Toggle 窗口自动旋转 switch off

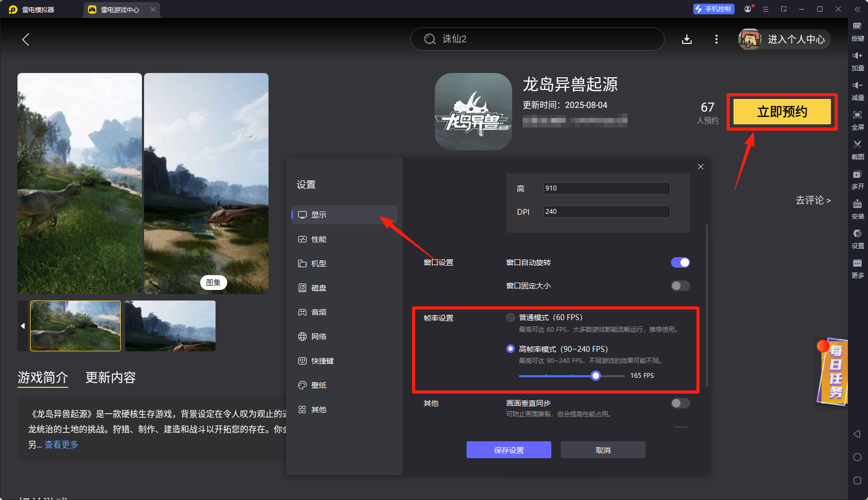coord(680,262)
